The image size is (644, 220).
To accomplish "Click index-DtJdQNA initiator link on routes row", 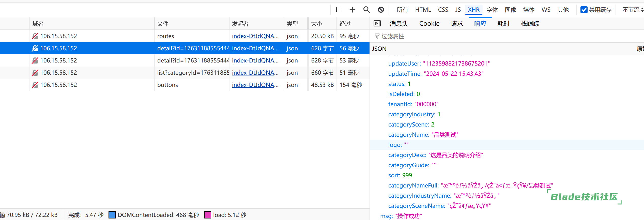I will click(255, 36).
